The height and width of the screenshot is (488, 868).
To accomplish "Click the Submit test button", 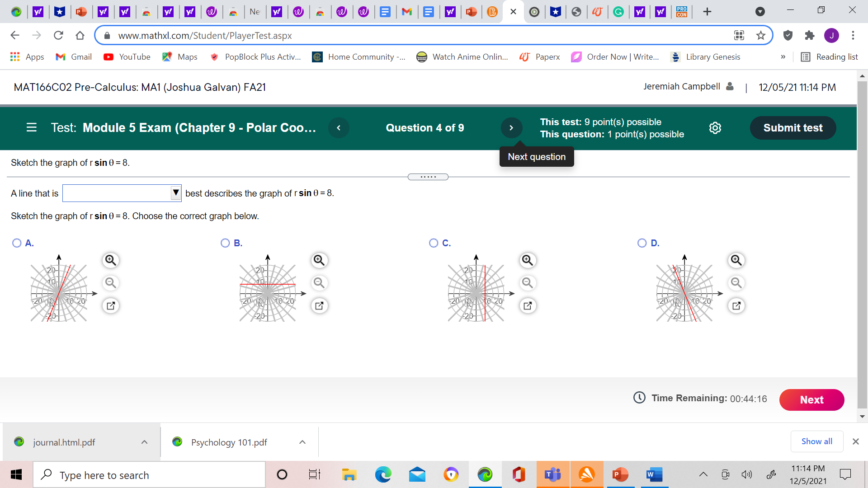I will [793, 128].
